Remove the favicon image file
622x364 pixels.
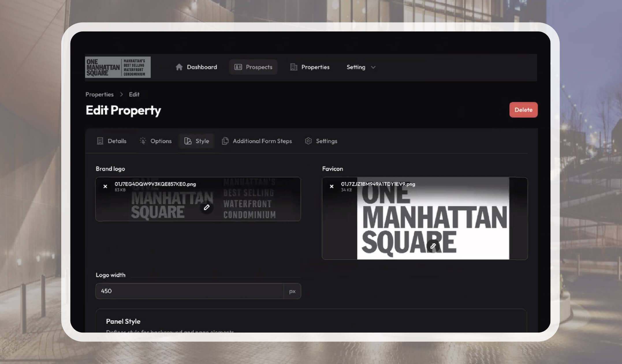[332, 187]
